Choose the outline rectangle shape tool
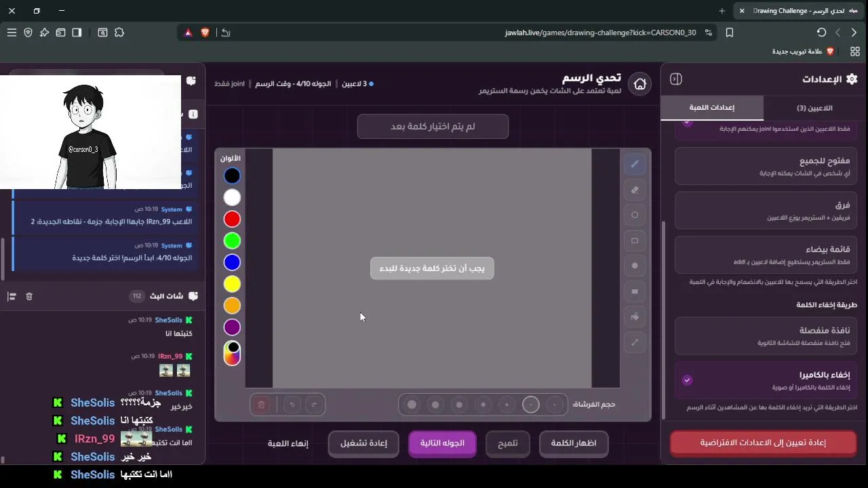This screenshot has height=488, width=868. 635,241
